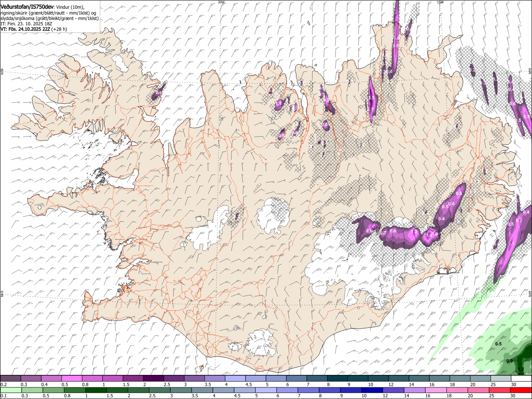Pick the pale grey swatch above purple-scale 25
532x399 pixels.
tap(501, 379)
